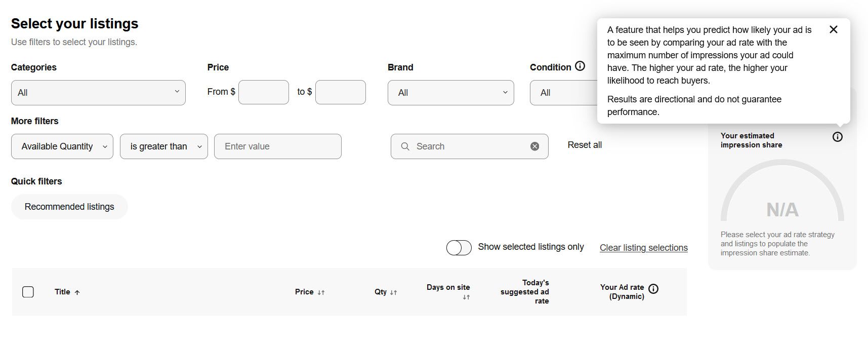The image size is (868, 341).
Task: Click Reset all filters
Action: (x=585, y=145)
